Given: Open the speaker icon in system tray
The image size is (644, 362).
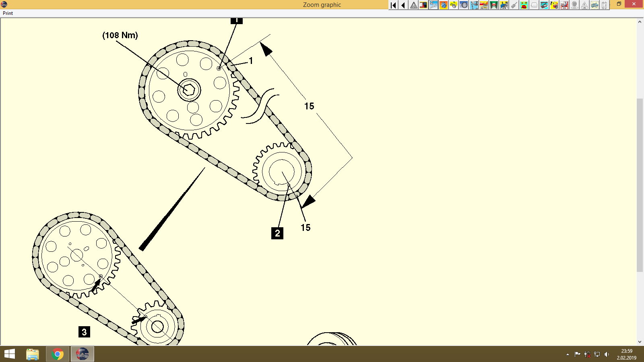Looking at the screenshot, I should pyautogui.click(x=607, y=354).
